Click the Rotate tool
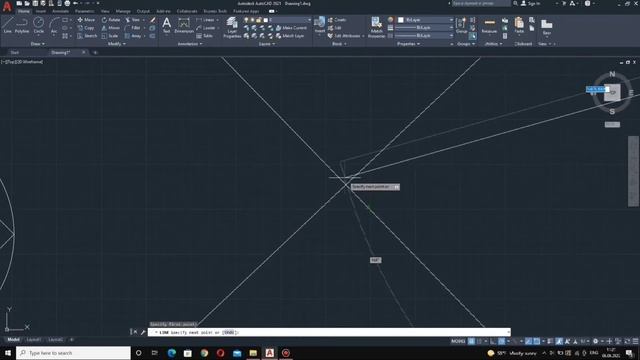The image size is (640, 360). 111,20
